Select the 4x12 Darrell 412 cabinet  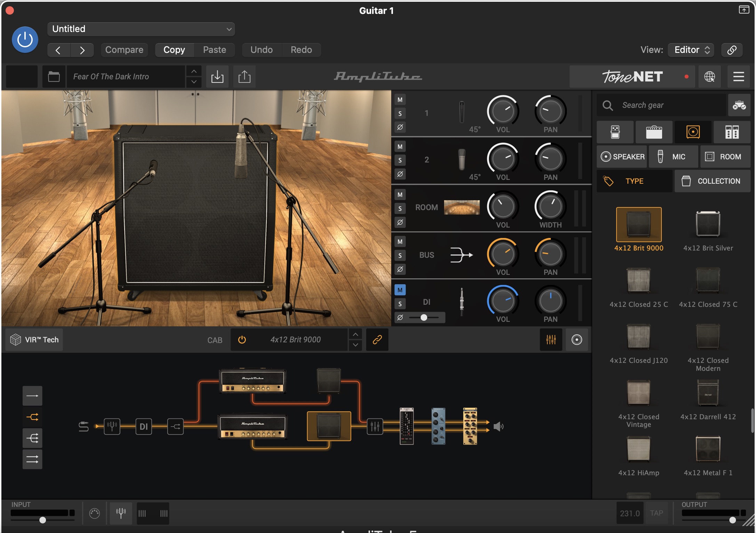pyautogui.click(x=708, y=399)
